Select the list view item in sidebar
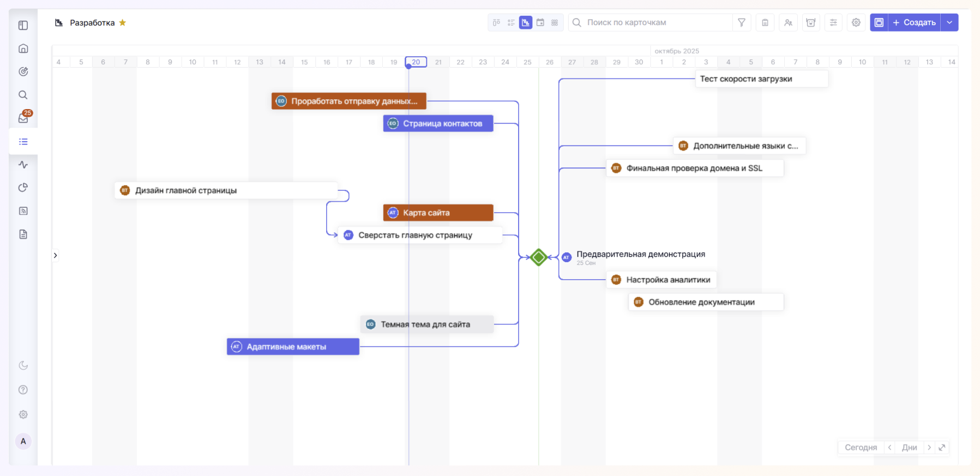This screenshot has width=980, height=476. point(23,142)
